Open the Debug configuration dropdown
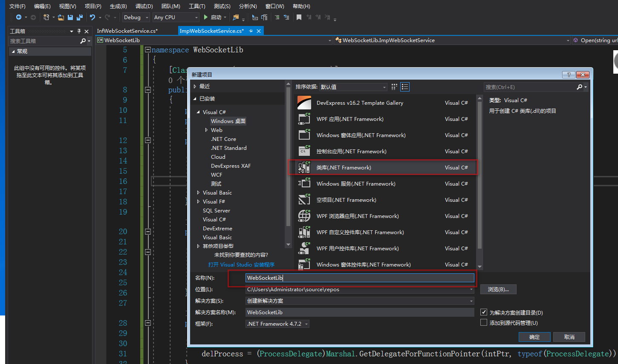Image resolution: width=618 pixels, height=364 pixels. 136,17
